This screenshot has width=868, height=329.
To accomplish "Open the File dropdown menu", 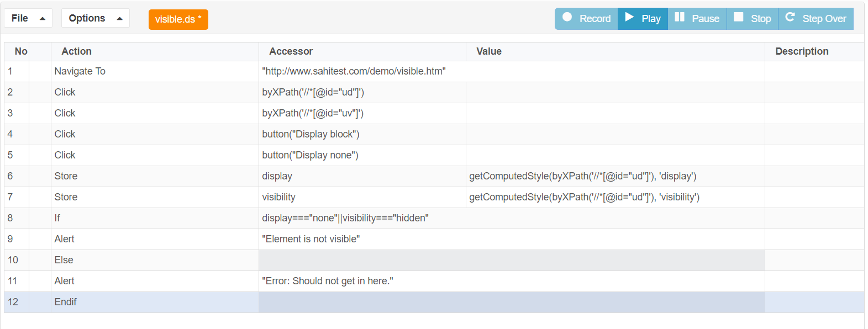I will pos(28,18).
